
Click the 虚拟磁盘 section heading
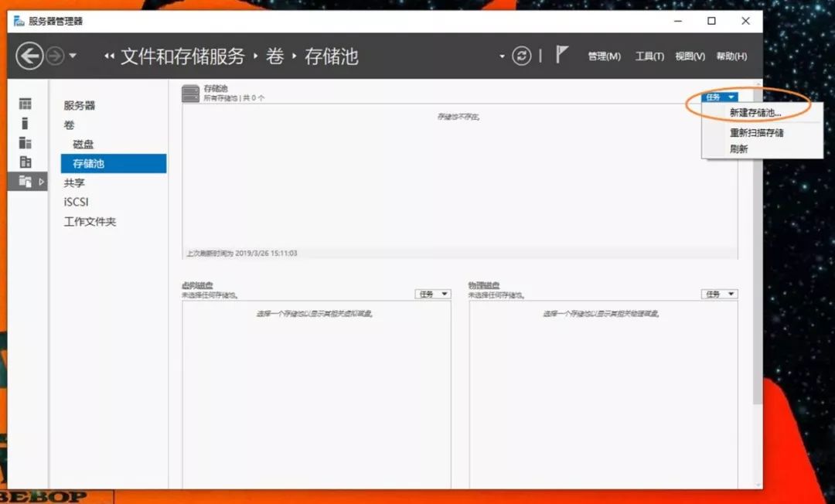tap(197, 285)
